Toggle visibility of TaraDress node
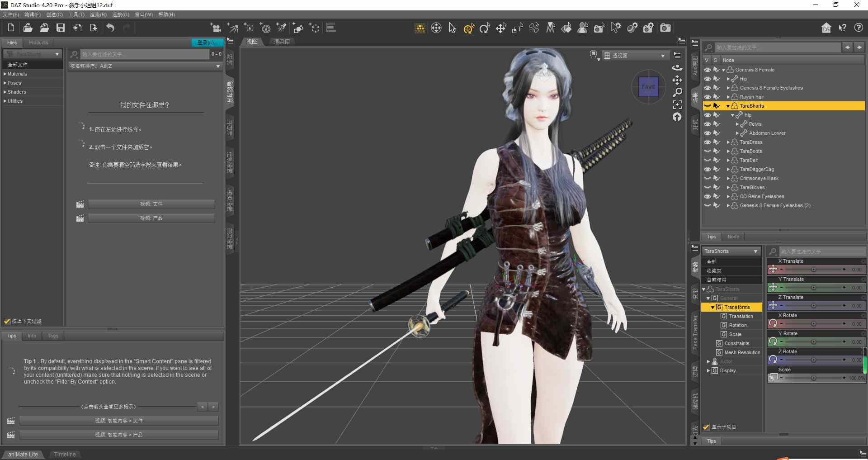868x460 pixels. click(x=708, y=142)
